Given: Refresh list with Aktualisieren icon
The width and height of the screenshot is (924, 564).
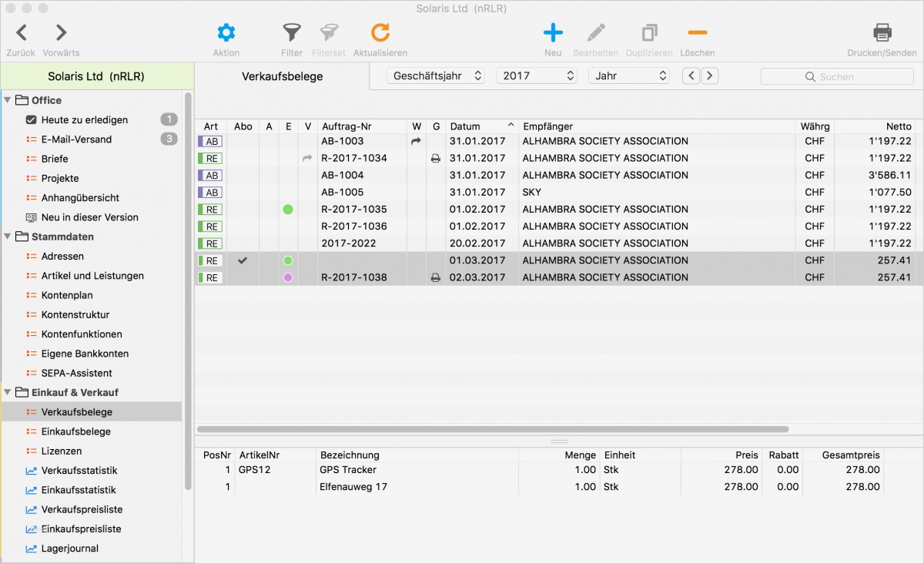Looking at the screenshot, I should pyautogui.click(x=380, y=33).
